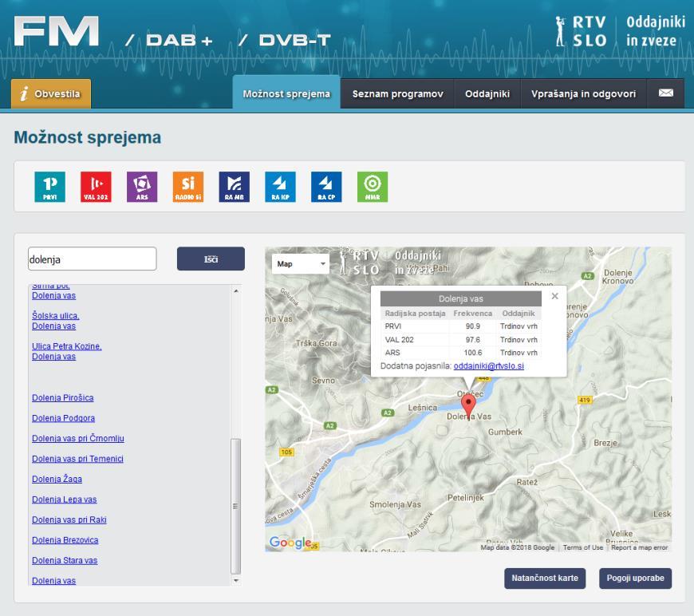Select the MMR station icon
Viewport: 694px width, 616px height.
coord(373,187)
